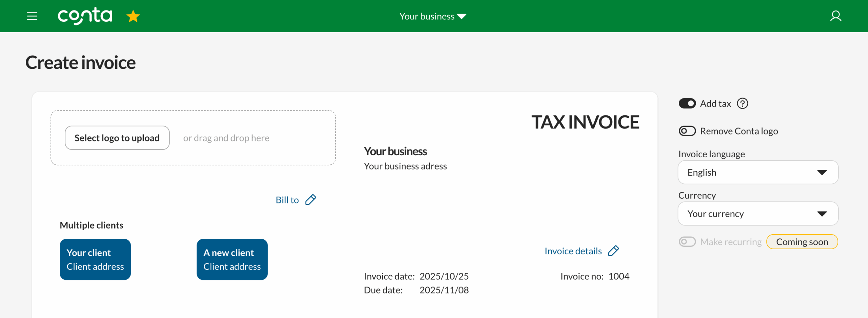Open the account profile icon
The width and height of the screenshot is (868, 318).
click(836, 16)
